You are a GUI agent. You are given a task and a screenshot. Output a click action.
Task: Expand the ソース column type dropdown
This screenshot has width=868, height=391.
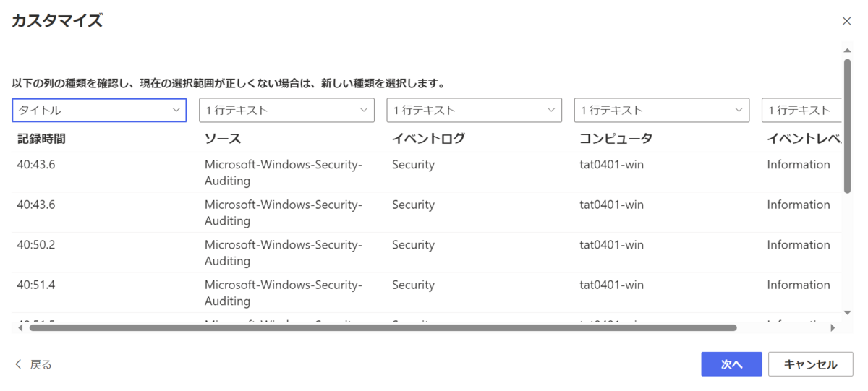[x=286, y=110]
